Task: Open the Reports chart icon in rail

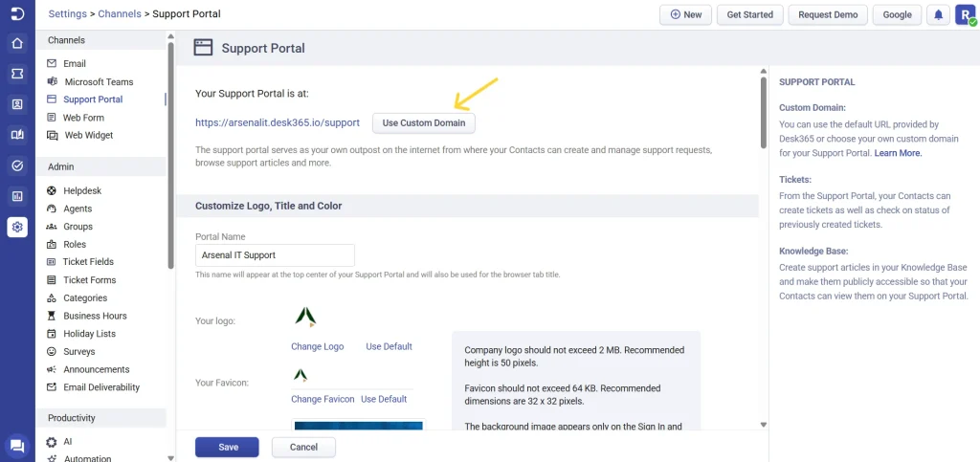Action: (17, 196)
